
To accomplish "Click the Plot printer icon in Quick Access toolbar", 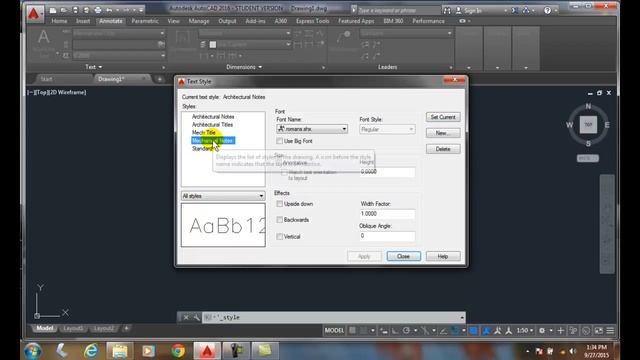I will pyautogui.click(x=98, y=10).
